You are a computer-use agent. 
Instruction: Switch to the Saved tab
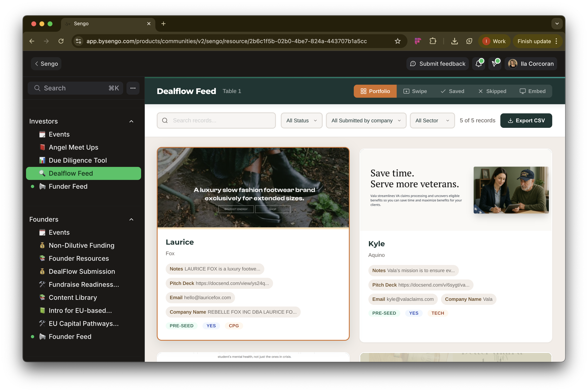(452, 91)
